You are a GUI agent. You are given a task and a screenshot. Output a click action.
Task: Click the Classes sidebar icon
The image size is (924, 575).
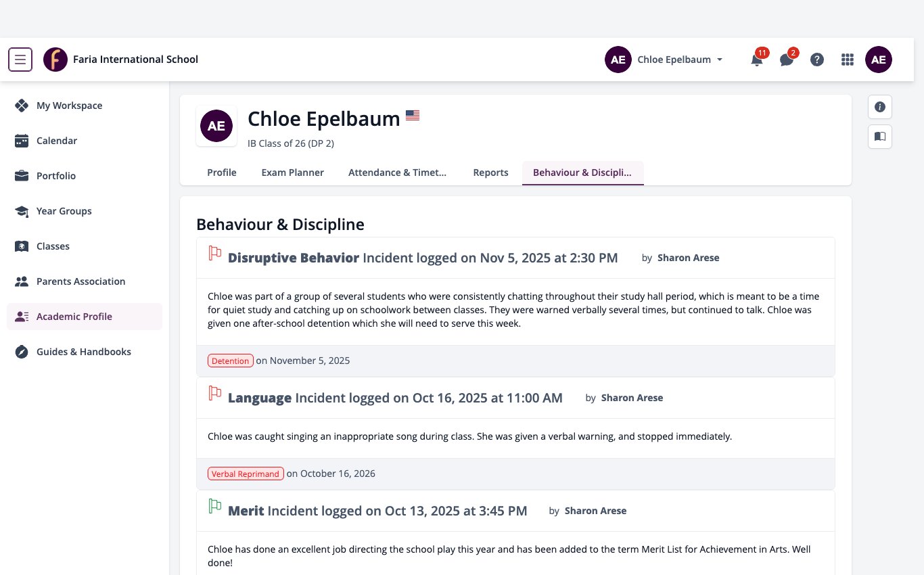22,246
